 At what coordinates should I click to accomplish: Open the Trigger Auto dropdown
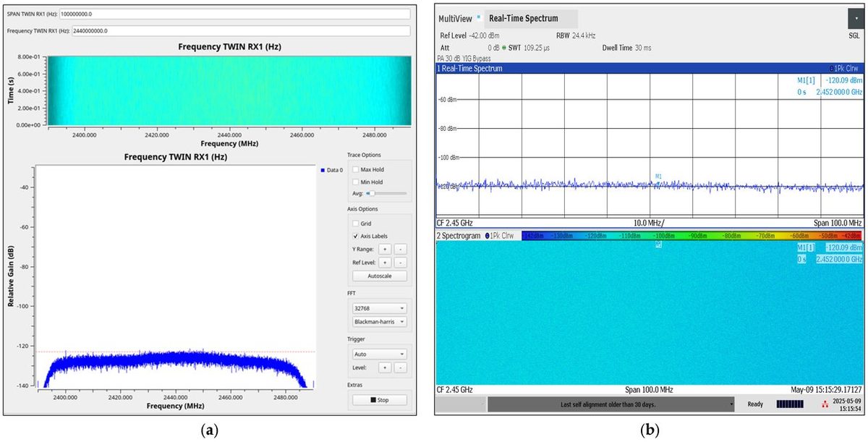[379, 354]
